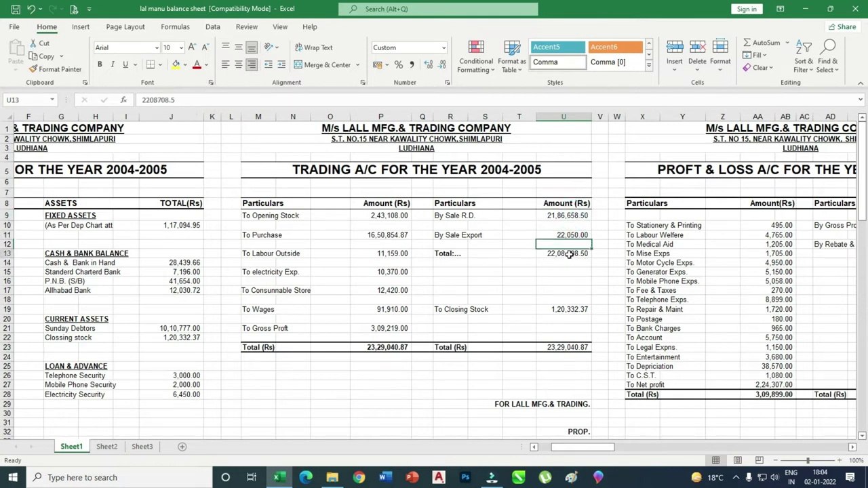Toggle Align Right button

(x=251, y=64)
